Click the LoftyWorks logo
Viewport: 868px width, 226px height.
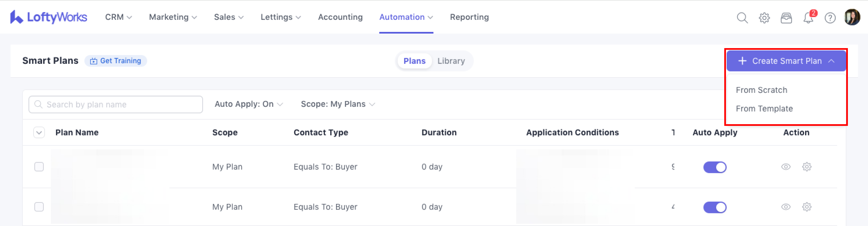(x=49, y=17)
